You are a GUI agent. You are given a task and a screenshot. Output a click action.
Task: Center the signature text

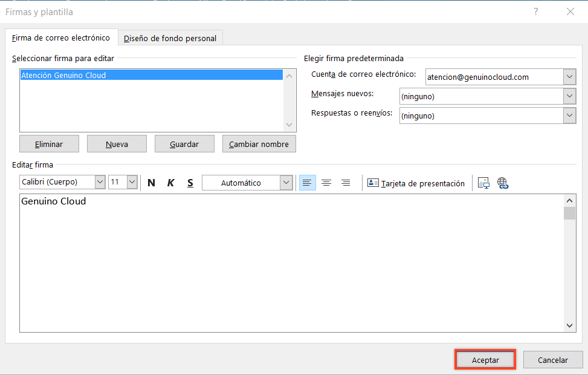point(326,183)
